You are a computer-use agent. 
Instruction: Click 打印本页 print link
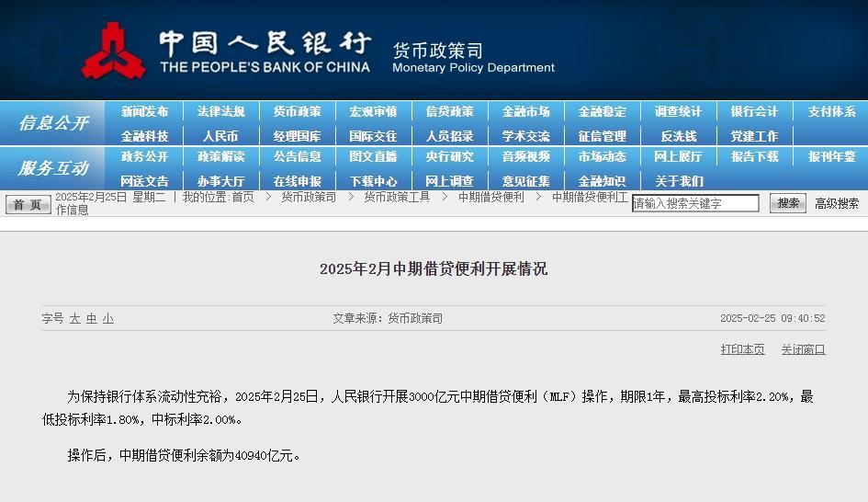(x=742, y=349)
